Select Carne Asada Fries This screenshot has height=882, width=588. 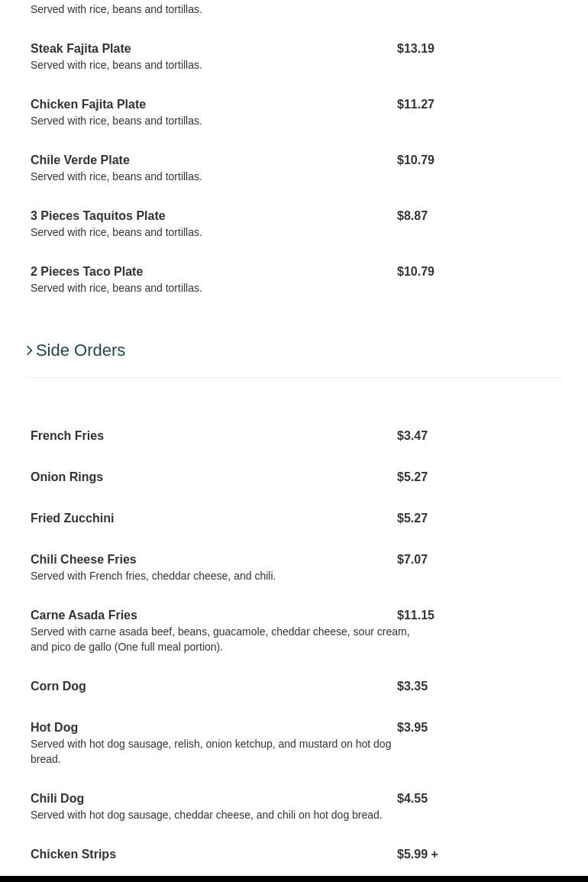tap(84, 615)
